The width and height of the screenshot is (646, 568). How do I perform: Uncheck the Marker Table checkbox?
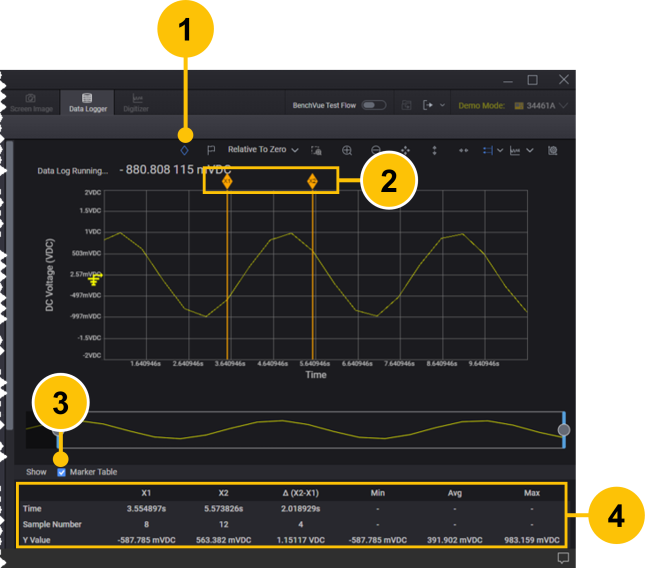[x=61, y=472]
